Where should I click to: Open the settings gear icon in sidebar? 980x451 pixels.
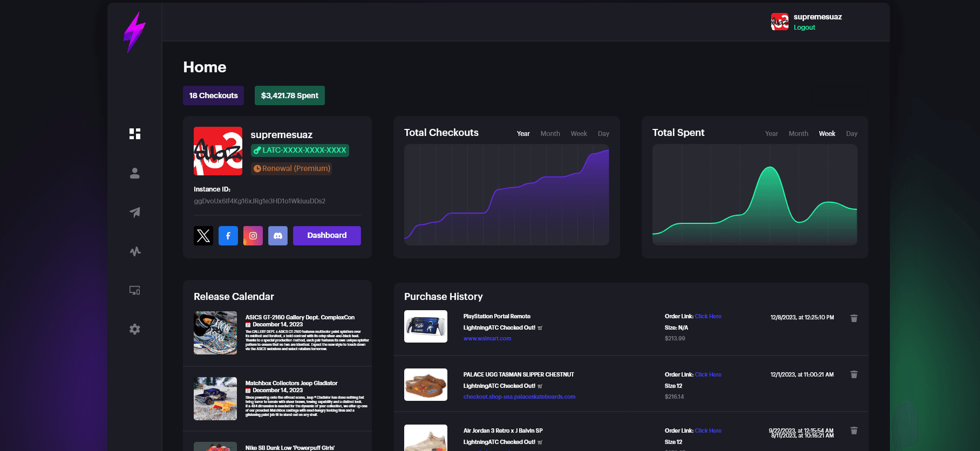click(135, 329)
